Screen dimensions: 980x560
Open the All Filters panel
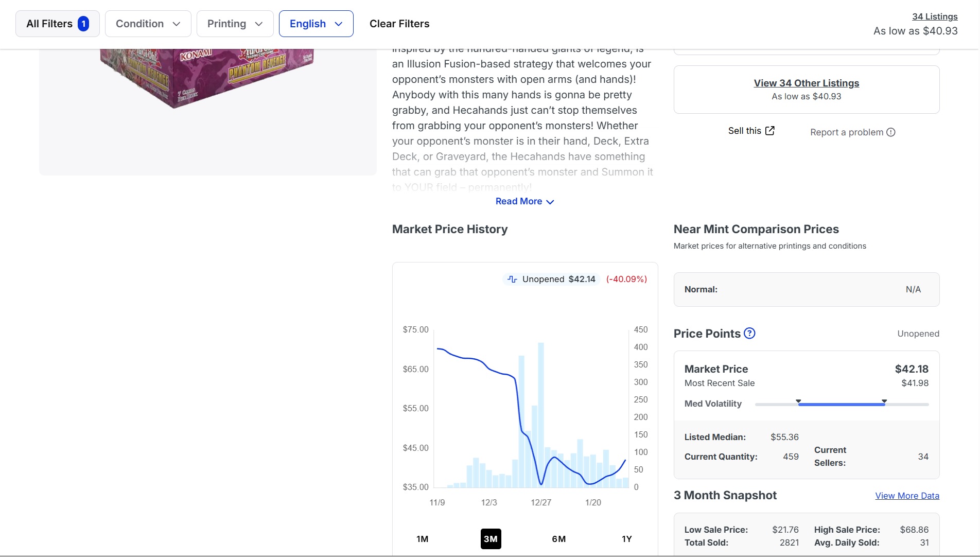pyautogui.click(x=49, y=24)
